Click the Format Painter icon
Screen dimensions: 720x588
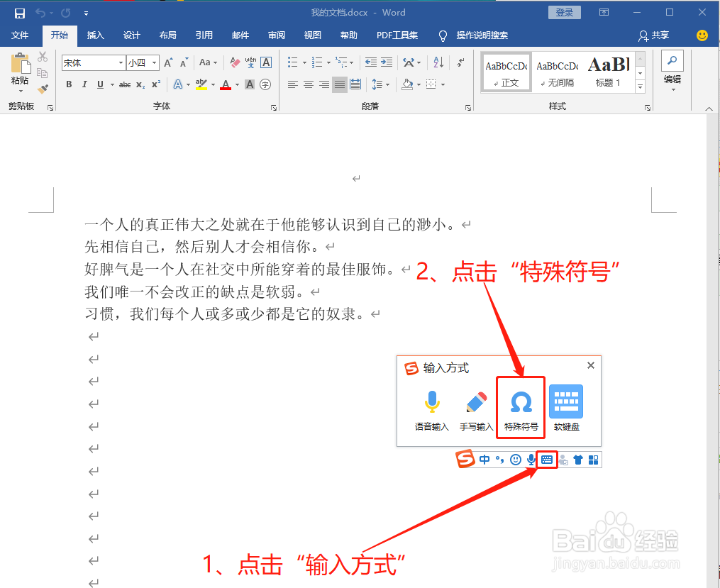[41, 88]
